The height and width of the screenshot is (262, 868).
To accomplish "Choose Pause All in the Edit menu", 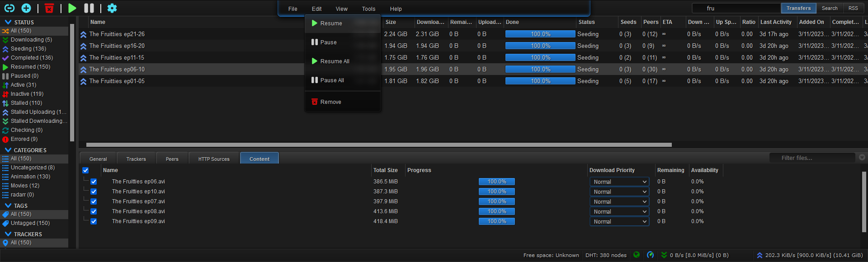I will coord(343,80).
